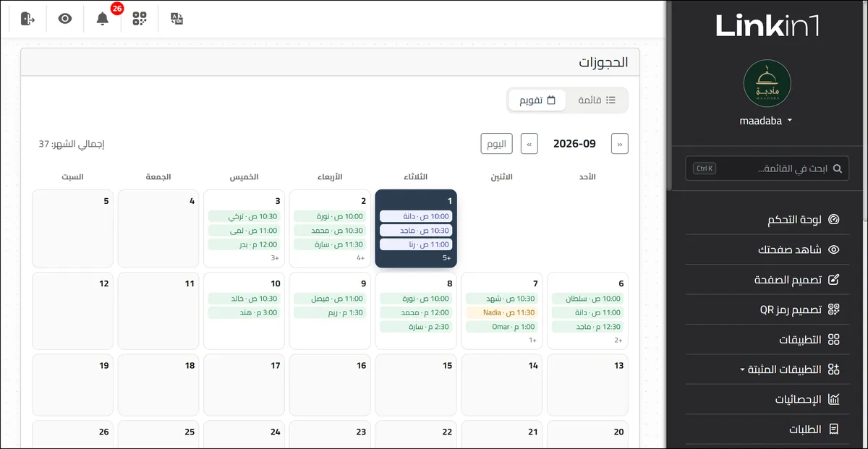Click the sidebar search field ابحث في القائمة
Viewport: 868px width, 449px height.
tap(767, 168)
